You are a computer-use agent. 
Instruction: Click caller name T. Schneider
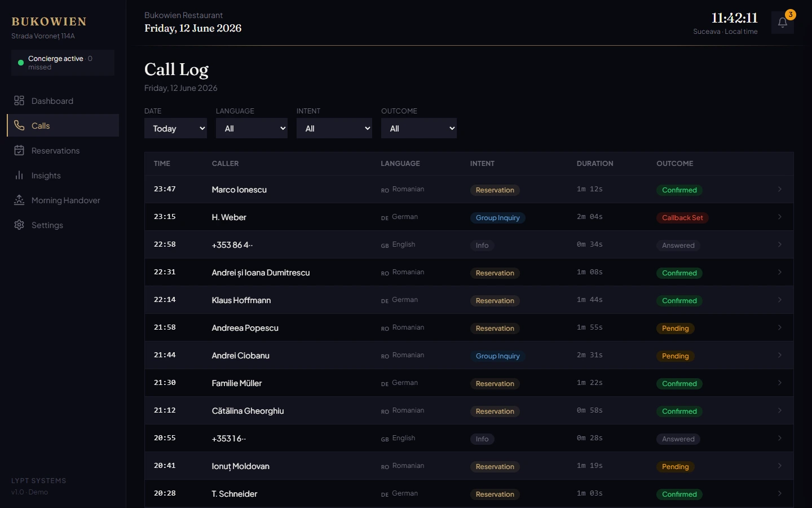pyautogui.click(x=235, y=494)
